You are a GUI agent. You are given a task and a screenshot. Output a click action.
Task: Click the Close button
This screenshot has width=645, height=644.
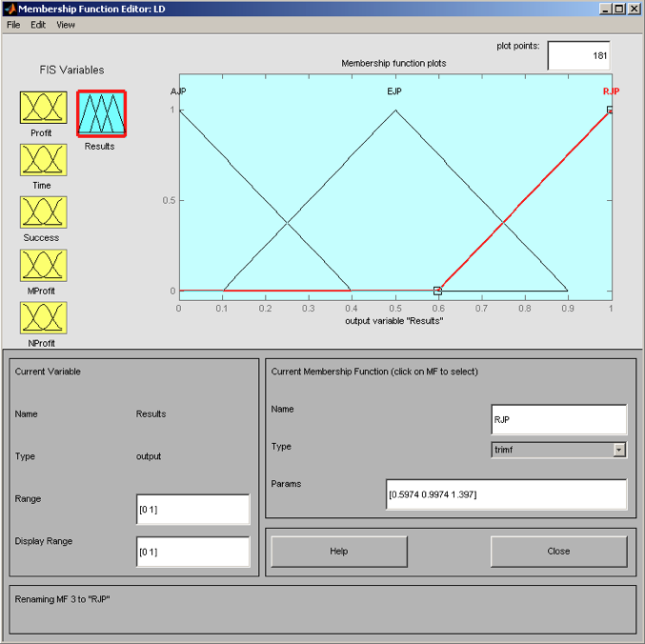[x=558, y=552]
